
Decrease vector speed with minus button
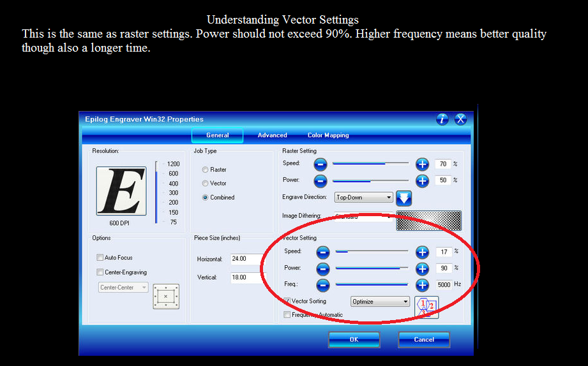(322, 252)
